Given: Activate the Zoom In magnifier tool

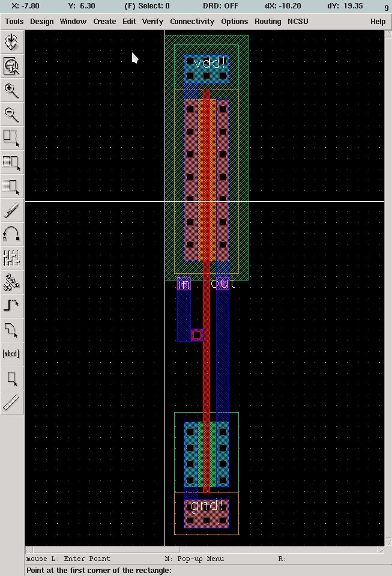Looking at the screenshot, I should (x=12, y=90).
